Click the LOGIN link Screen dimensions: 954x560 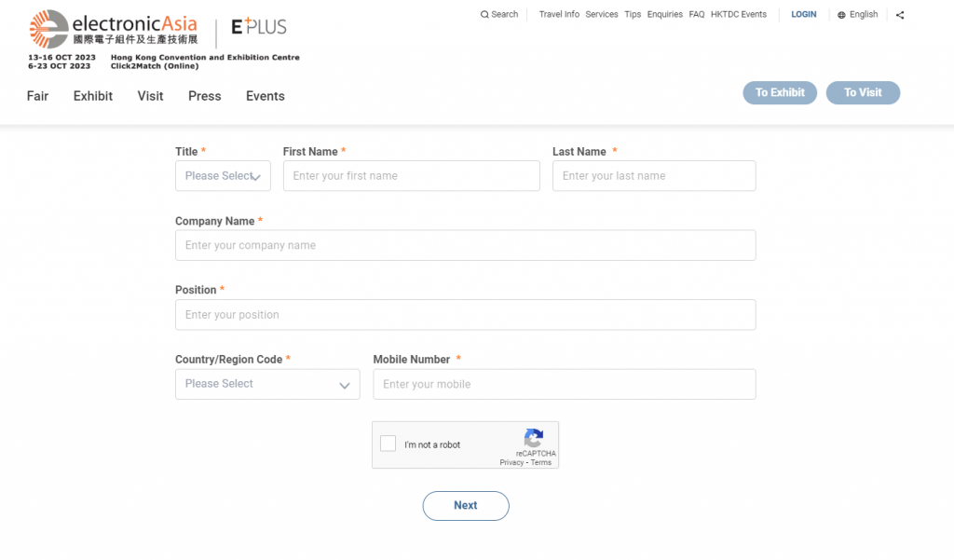pos(803,15)
